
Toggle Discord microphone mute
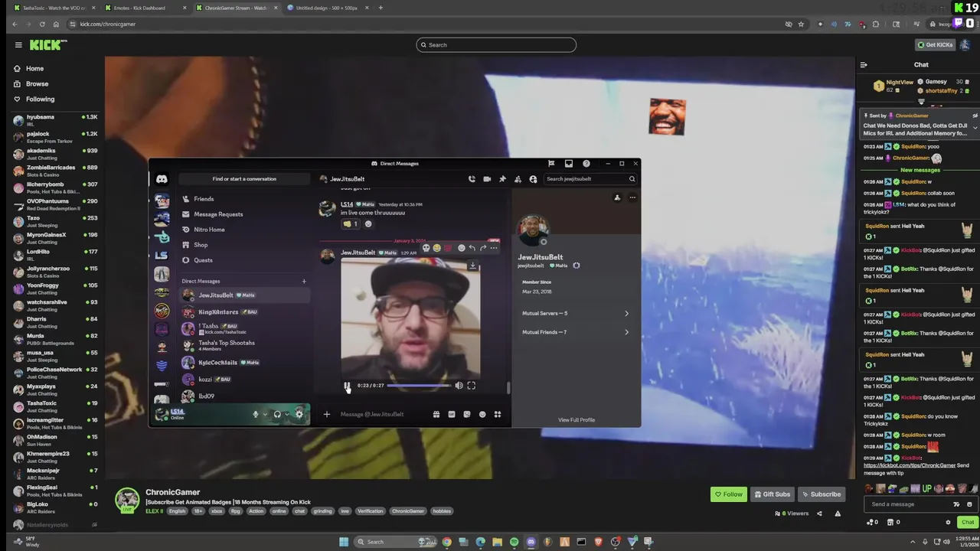pyautogui.click(x=256, y=415)
